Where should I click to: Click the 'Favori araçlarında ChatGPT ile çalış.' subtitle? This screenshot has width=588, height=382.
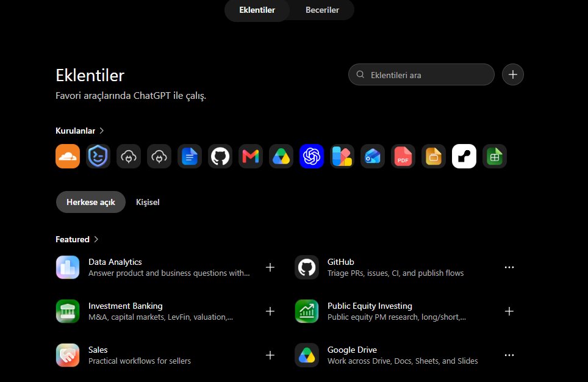coord(131,96)
